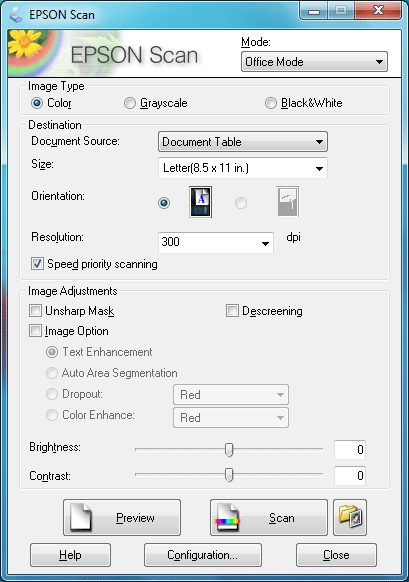Minimize the EPSON Scan window
Image resolution: width=409 pixels, height=582 pixels.
point(314,11)
